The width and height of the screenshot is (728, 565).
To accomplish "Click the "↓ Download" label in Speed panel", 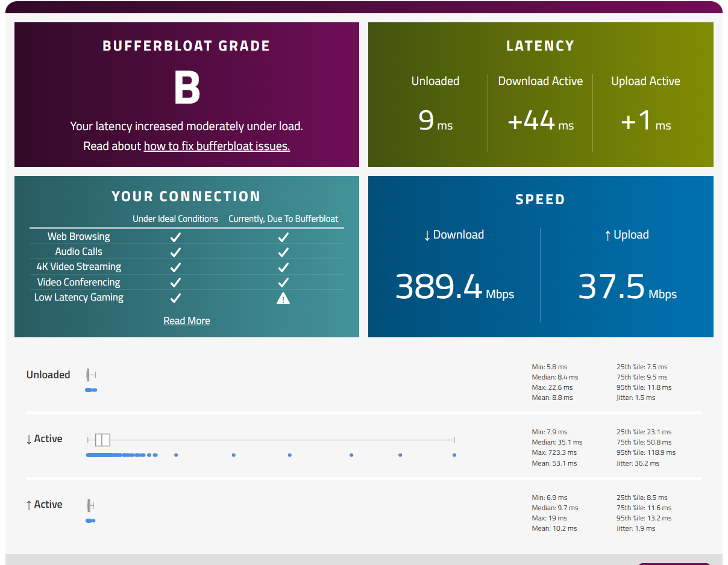I will pyautogui.click(x=454, y=235).
